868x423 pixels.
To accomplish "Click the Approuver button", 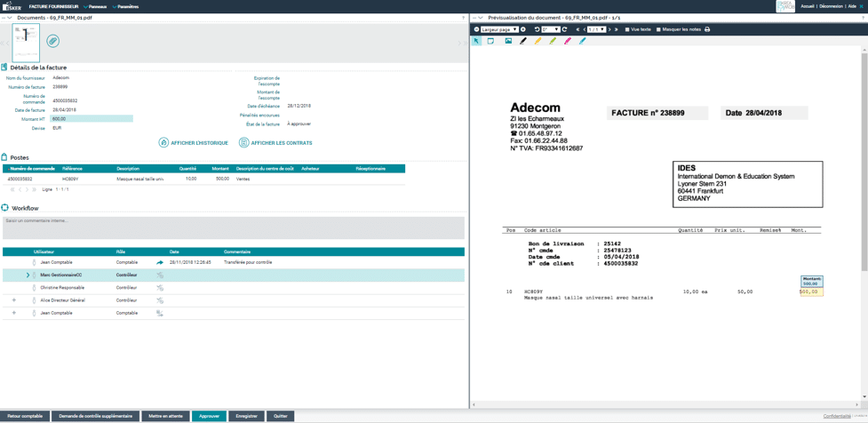I will pyautogui.click(x=210, y=416).
